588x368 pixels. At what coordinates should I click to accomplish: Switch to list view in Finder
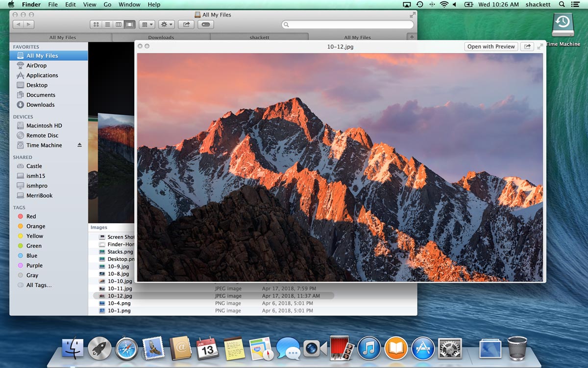[108, 24]
